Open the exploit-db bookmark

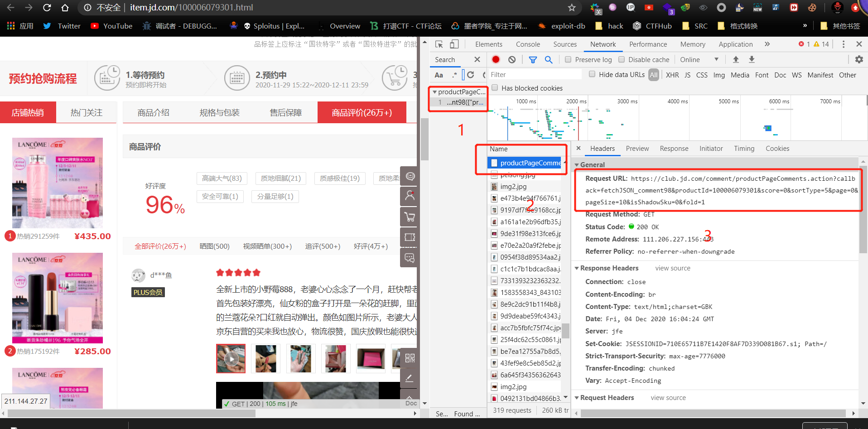click(561, 26)
